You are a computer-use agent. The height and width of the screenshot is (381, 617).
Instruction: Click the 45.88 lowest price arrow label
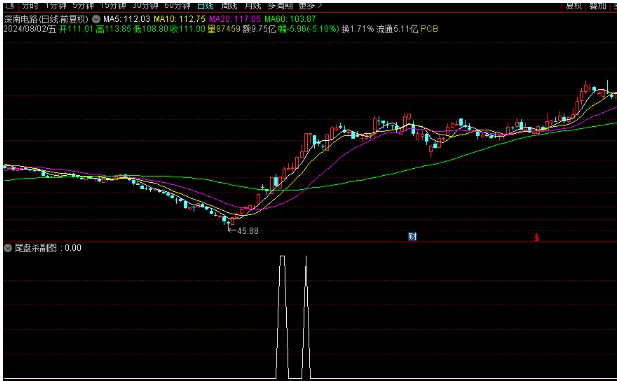244,231
